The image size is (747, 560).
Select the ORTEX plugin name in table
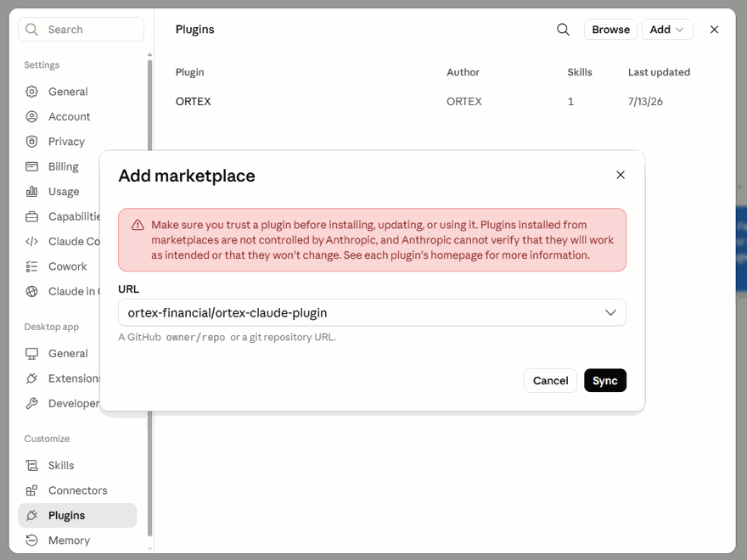193,102
